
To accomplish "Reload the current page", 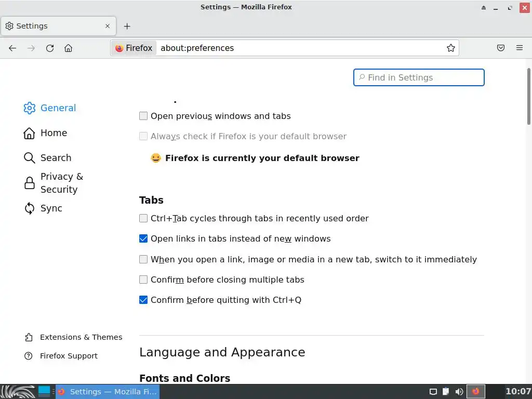I will pos(50,48).
